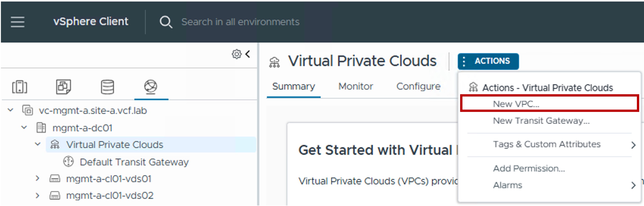Screen dimensions: 644x206
Task: Click the VPC icon beside the page title
Action: pos(274,62)
